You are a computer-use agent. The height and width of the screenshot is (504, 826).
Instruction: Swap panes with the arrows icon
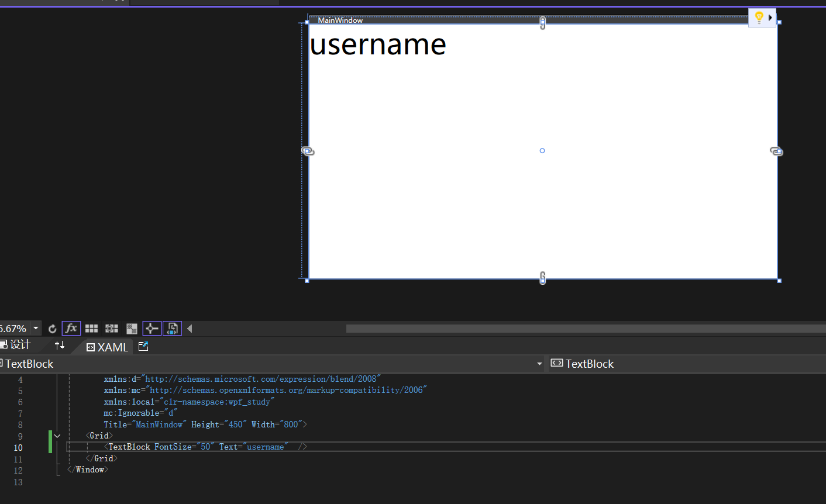coord(60,345)
